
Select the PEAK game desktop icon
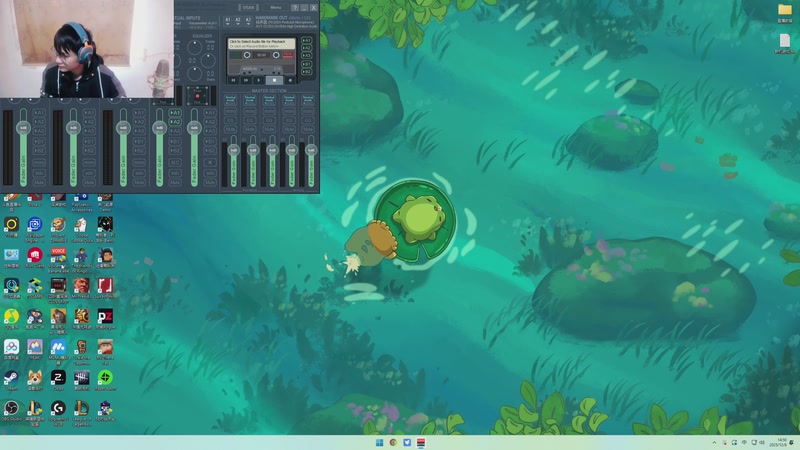[x=35, y=347]
